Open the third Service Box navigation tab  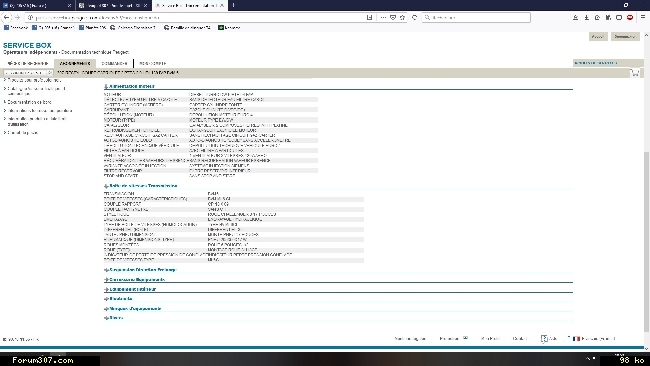click(x=114, y=63)
